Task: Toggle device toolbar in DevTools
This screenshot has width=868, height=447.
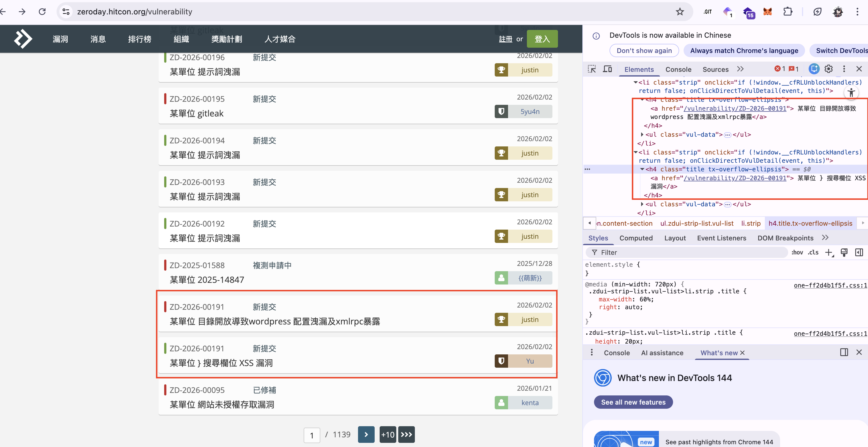Action: point(608,69)
